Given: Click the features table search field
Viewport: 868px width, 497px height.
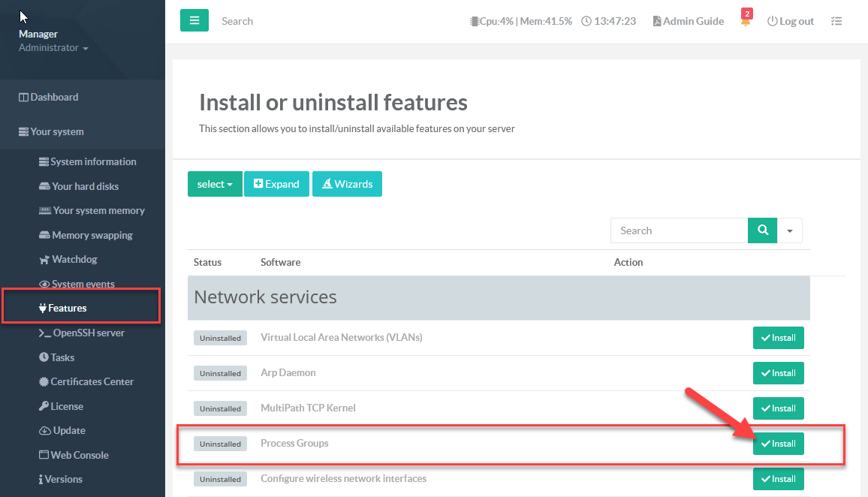Looking at the screenshot, I should coord(679,230).
